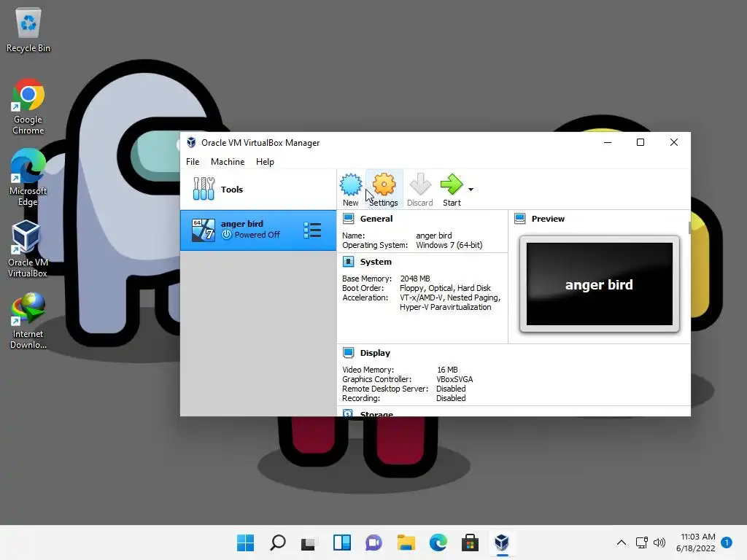Open the Machine menu
Image resolution: width=747 pixels, height=560 pixels.
click(x=228, y=162)
